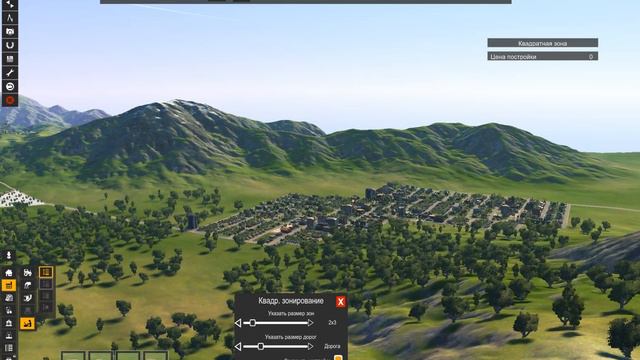Click the 'Дорога' road type value
Viewport: 640px width, 360px height.
332,346
